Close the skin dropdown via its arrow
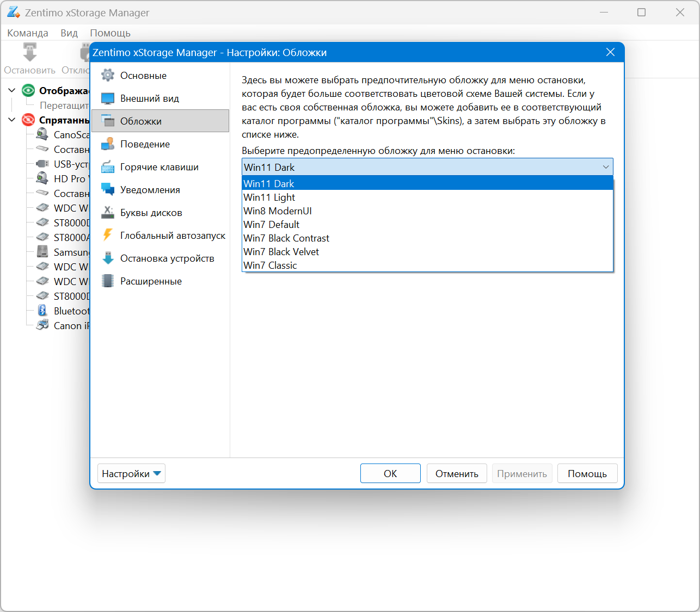This screenshot has height=612, width=700. click(605, 167)
